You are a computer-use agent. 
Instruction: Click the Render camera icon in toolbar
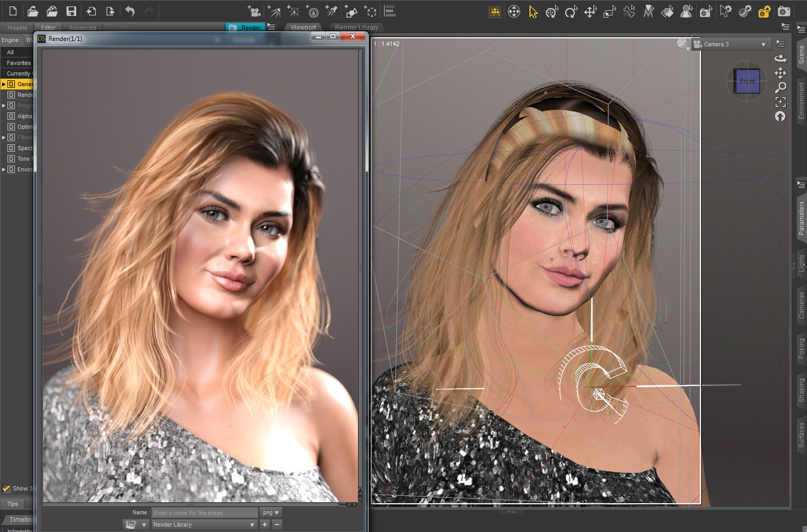784,11
